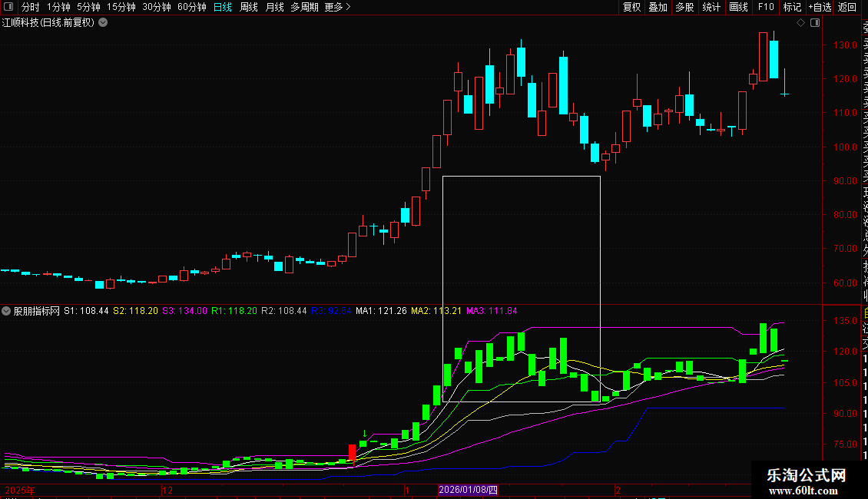Click the 60.00 price axis label
The width and height of the screenshot is (868, 499).
[845, 283]
